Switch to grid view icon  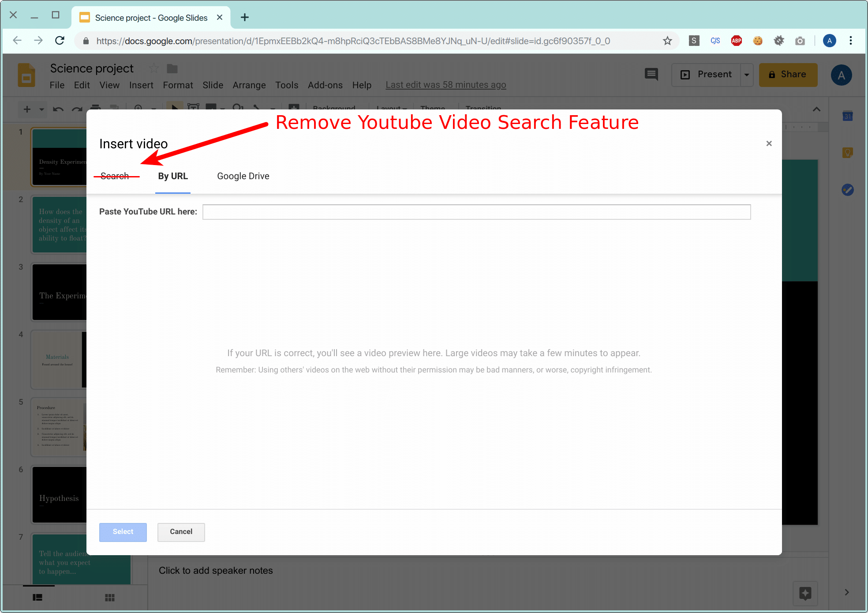pos(110,598)
